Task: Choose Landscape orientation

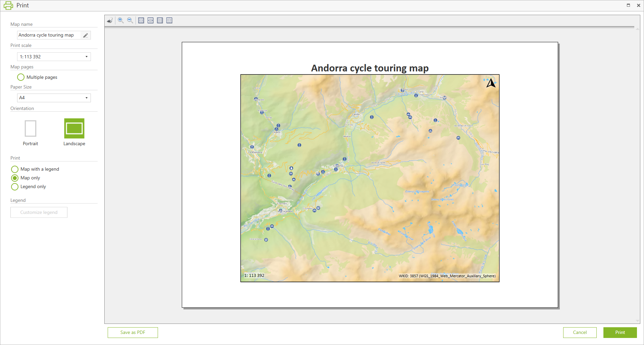Action: 74,129
